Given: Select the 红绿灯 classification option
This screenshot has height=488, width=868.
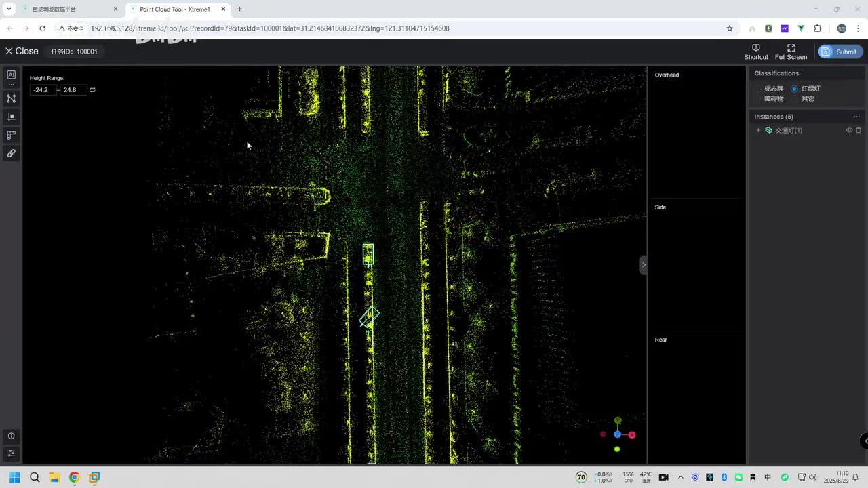Looking at the screenshot, I should [x=794, y=89].
